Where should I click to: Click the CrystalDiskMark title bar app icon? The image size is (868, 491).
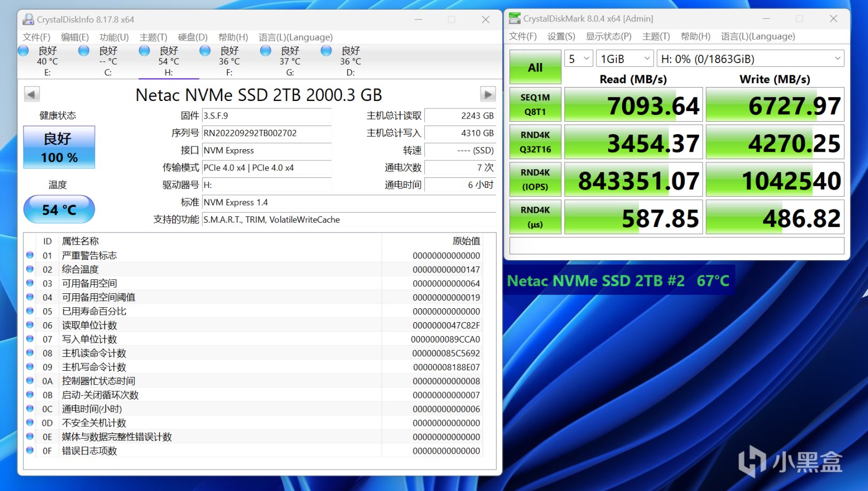click(x=515, y=19)
